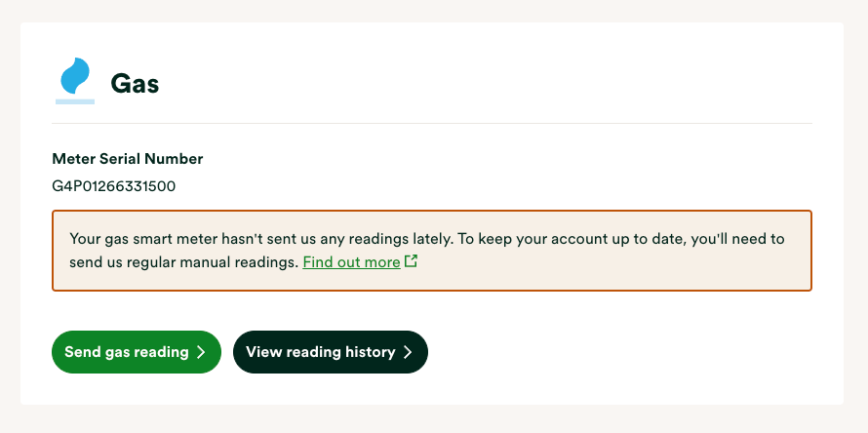Image resolution: width=868 pixels, height=433 pixels.
Task: Click the divider line below Gas heading
Action: 432,123
